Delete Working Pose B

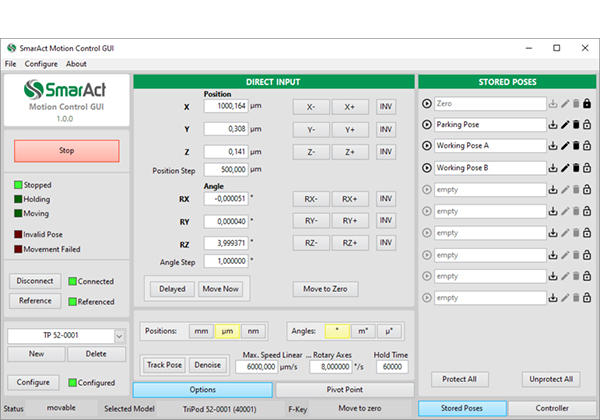[576, 168]
